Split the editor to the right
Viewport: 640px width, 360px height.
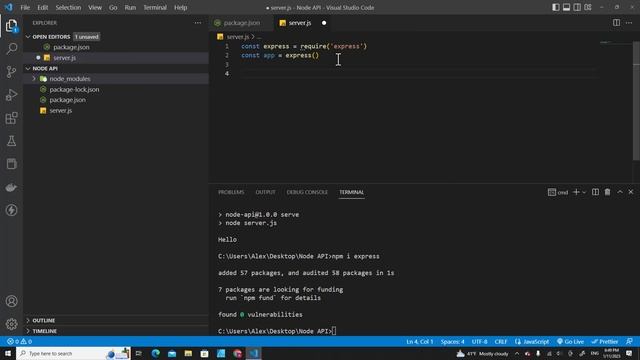(x=616, y=23)
